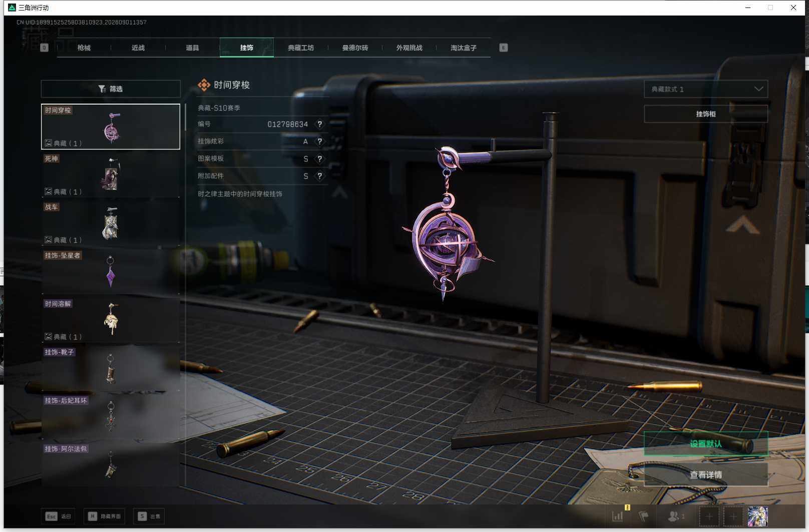Screen dimensions: 809x532
Task: Switch to the 近战 tab
Action: (138, 48)
